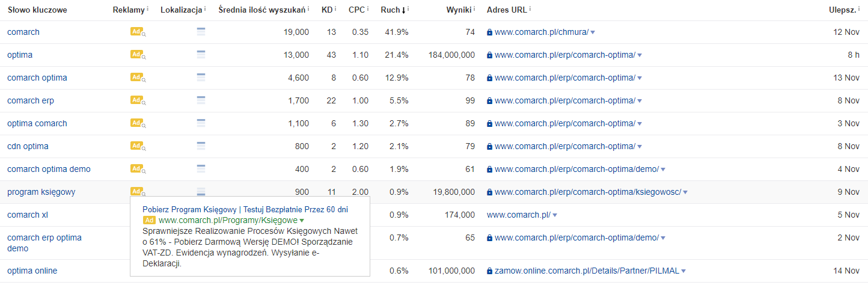Expand URL dropdown in the optima row
868x285 pixels.
tap(640, 55)
